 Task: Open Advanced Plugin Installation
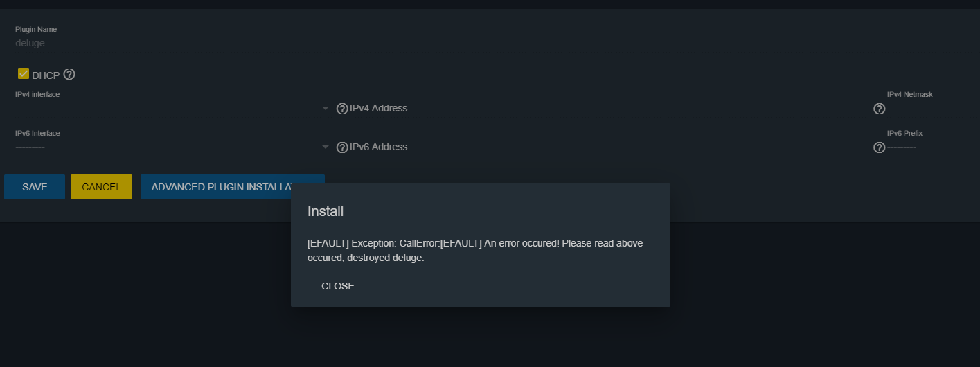pyautogui.click(x=233, y=187)
